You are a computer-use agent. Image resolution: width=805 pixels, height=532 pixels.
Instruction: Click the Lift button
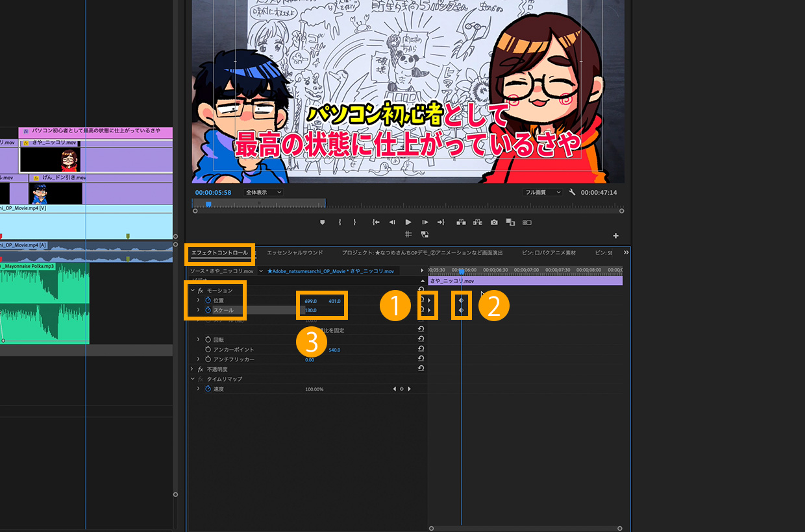click(461, 223)
